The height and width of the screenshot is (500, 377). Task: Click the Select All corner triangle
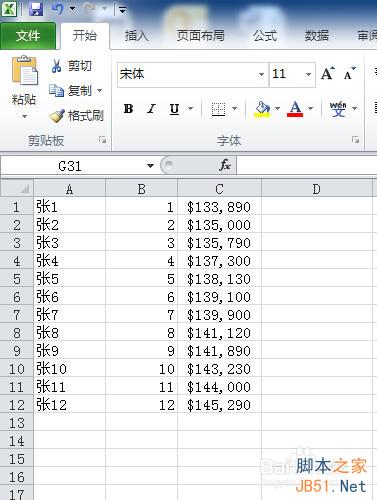coord(17,188)
